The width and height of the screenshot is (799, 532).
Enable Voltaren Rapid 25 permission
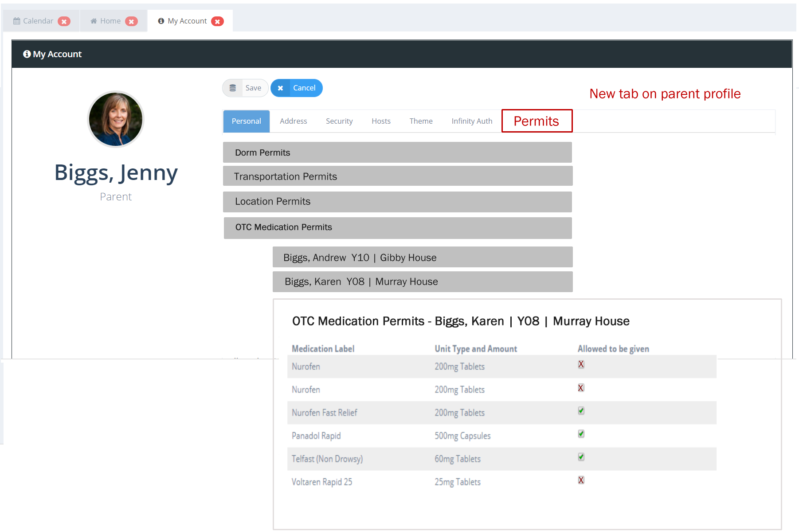point(581,480)
